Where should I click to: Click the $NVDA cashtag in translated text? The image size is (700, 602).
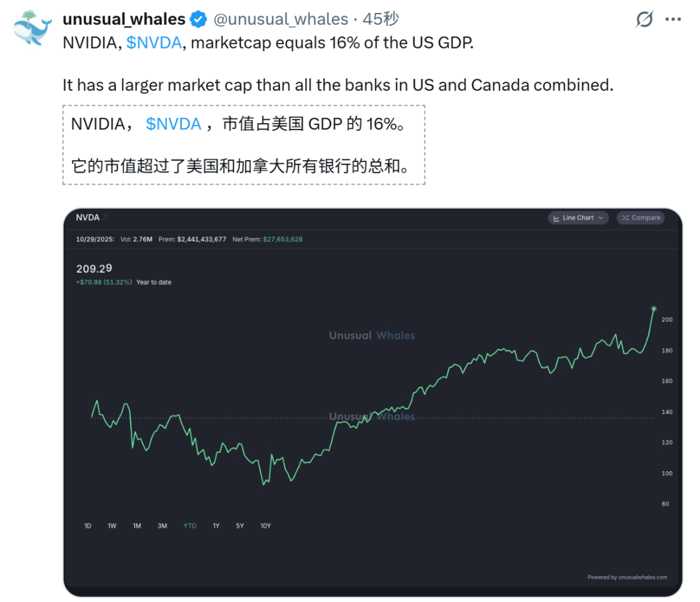pos(174,124)
